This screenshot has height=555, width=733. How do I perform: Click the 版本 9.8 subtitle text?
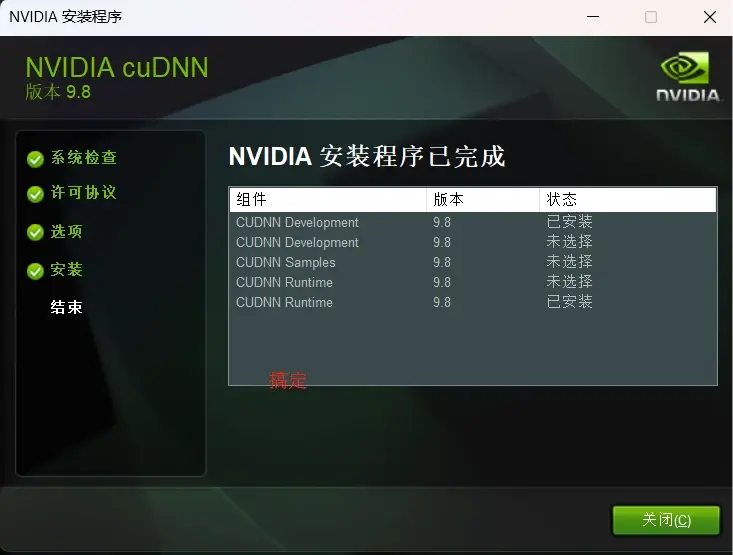[x=58, y=92]
